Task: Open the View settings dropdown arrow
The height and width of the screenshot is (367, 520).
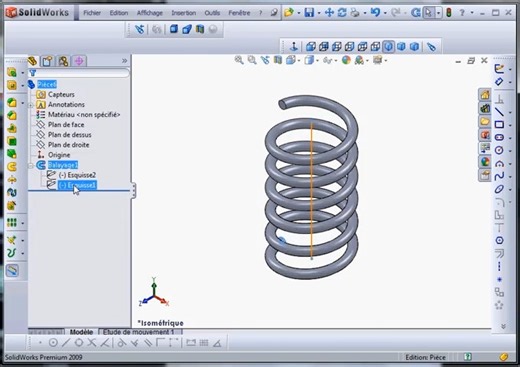Action: tap(386, 60)
